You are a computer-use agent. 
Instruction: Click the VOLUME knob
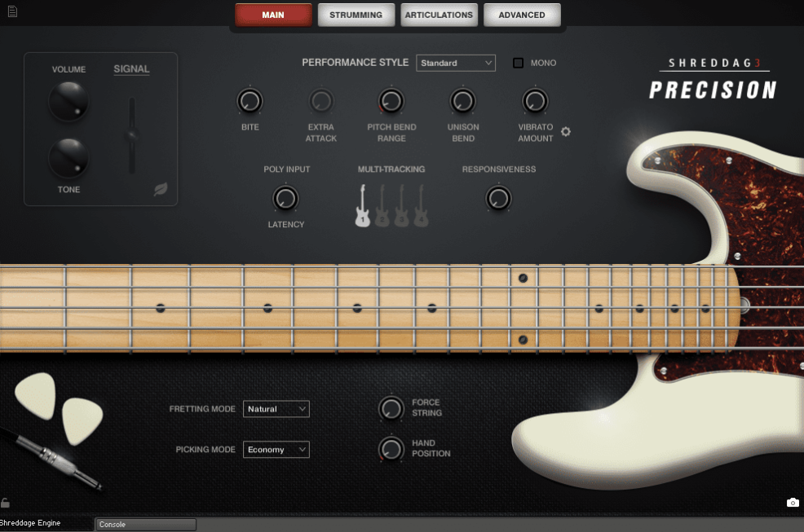[x=68, y=102]
